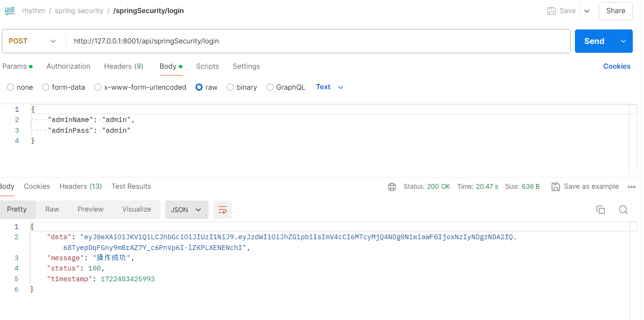Image resolution: width=644 pixels, height=320 pixels.
Task: Expand the Text format dropdown
Action: tap(329, 87)
